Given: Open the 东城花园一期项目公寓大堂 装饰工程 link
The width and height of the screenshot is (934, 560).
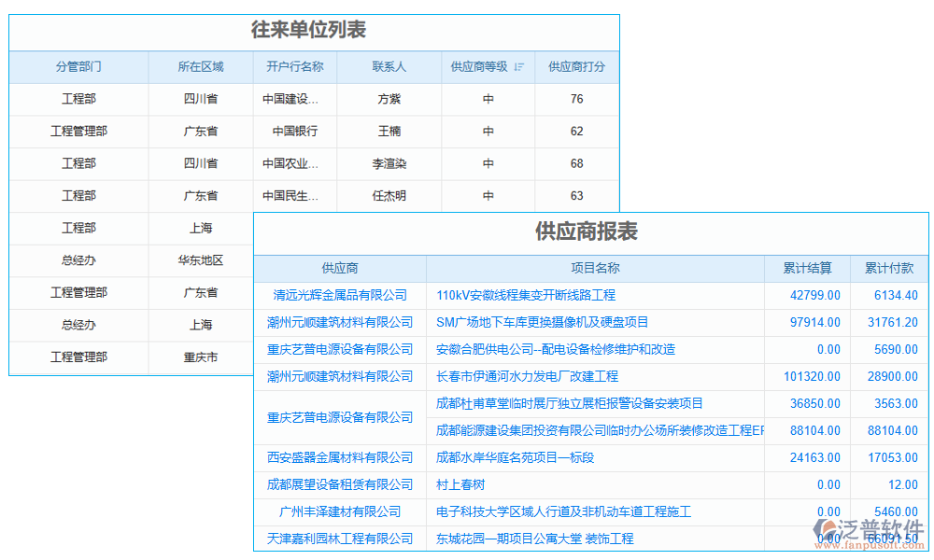Looking at the screenshot, I should [x=533, y=539].
